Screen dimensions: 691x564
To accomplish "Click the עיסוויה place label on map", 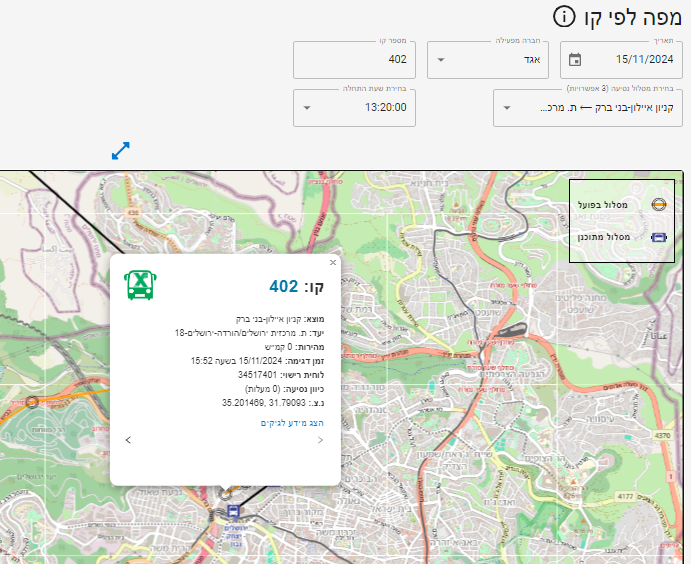I will click(600, 419).
